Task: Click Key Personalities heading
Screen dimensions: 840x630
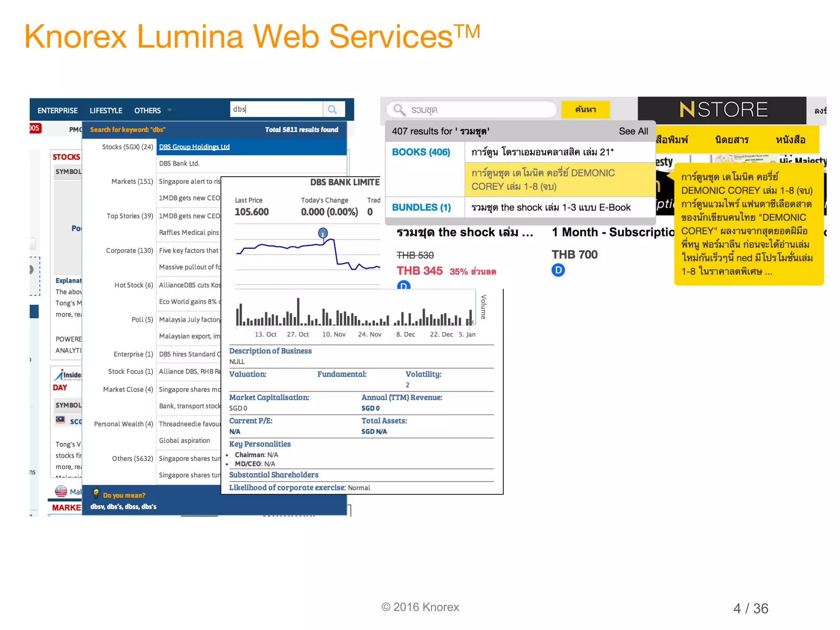Action: pyautogui.click(x=260, y=444)
